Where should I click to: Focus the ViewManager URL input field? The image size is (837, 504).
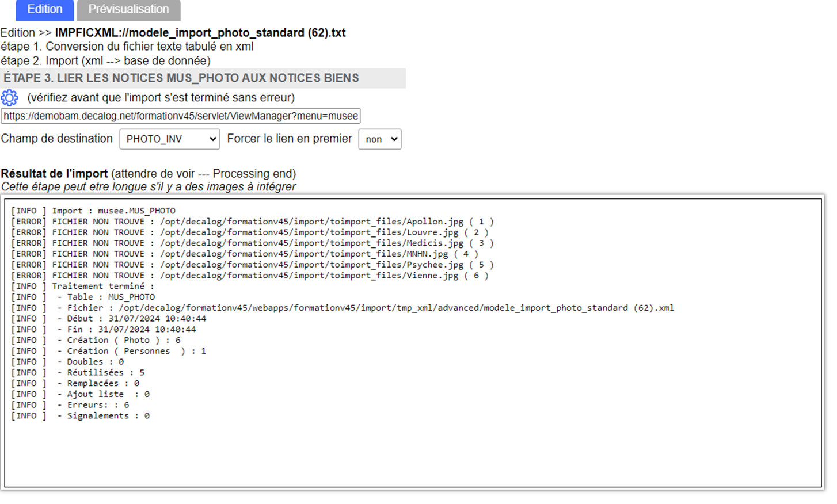pyautogui.click(x=181, y=116)
